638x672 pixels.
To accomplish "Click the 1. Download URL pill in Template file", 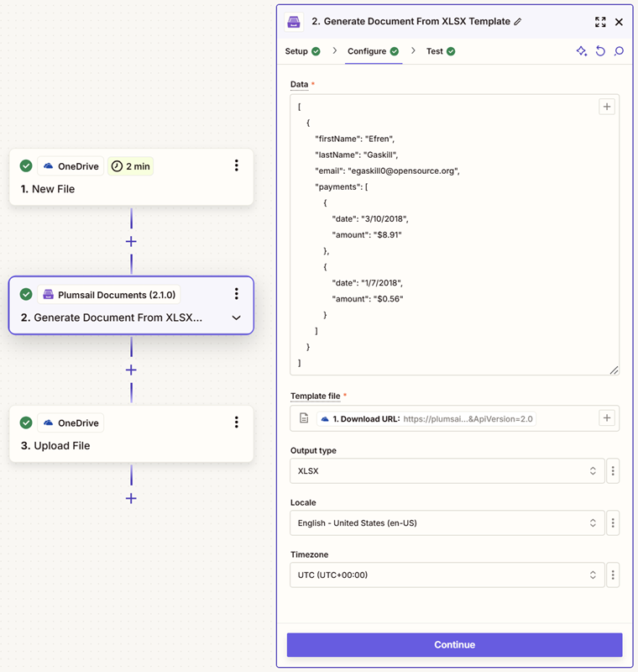I will click(x=426, y=418).
